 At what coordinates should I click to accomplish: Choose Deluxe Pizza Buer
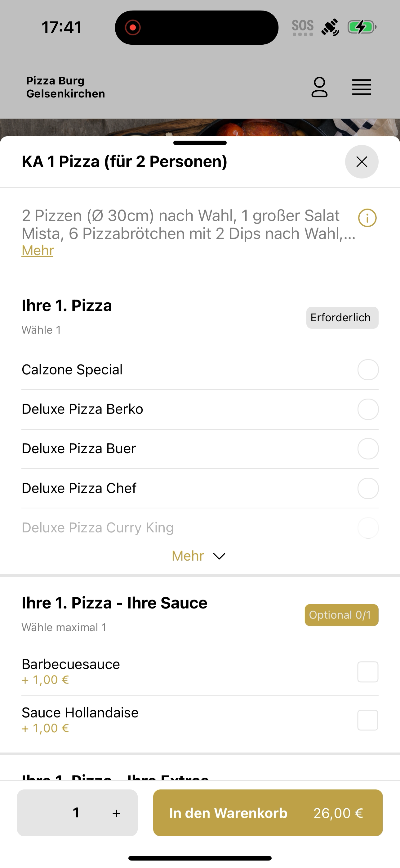pyautogui.click(x=368, y=449)
